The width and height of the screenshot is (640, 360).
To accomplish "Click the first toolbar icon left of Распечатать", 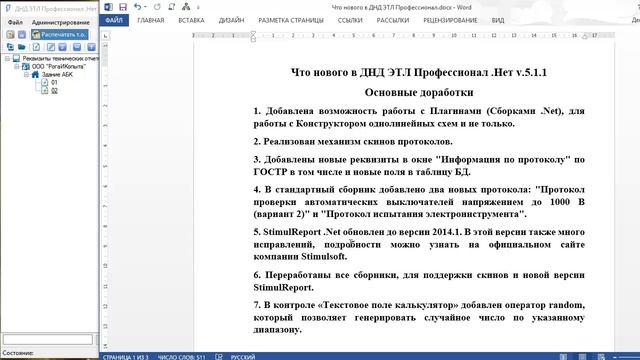I will (10, 35).
